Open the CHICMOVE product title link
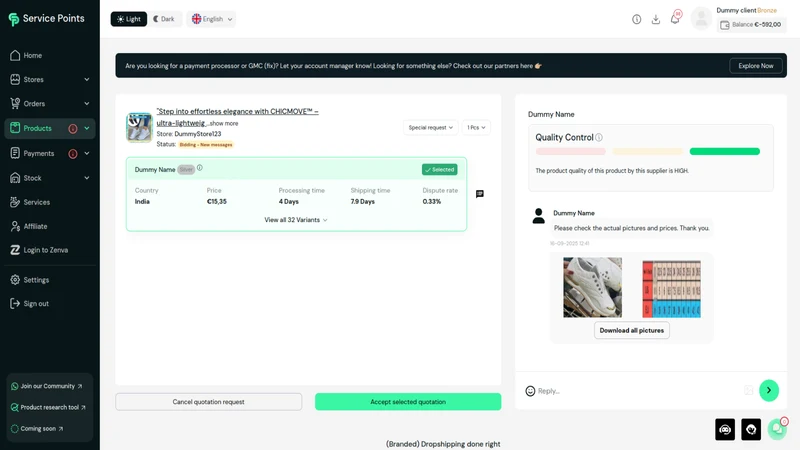The width and height of the screenshot is (800, 450). 237,117
